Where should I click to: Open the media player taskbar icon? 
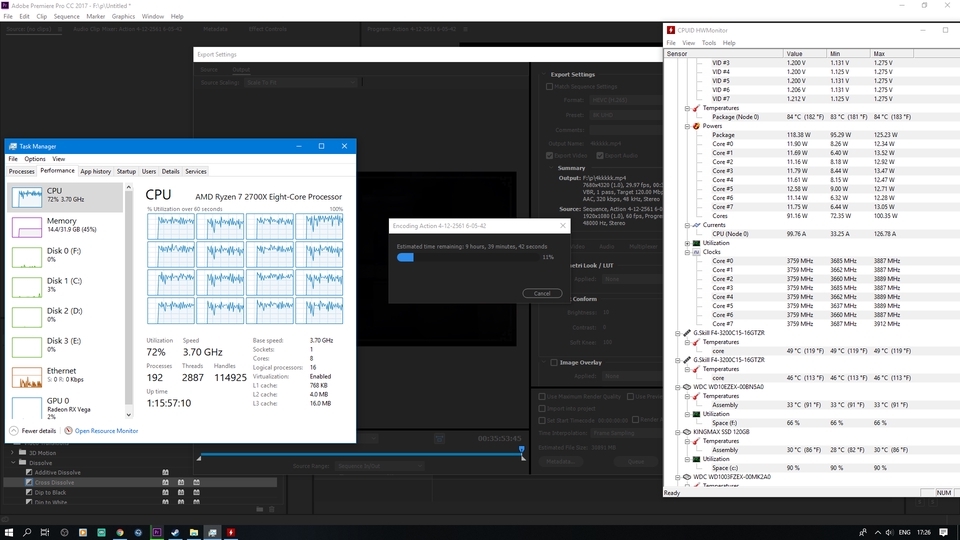point(83,532)
